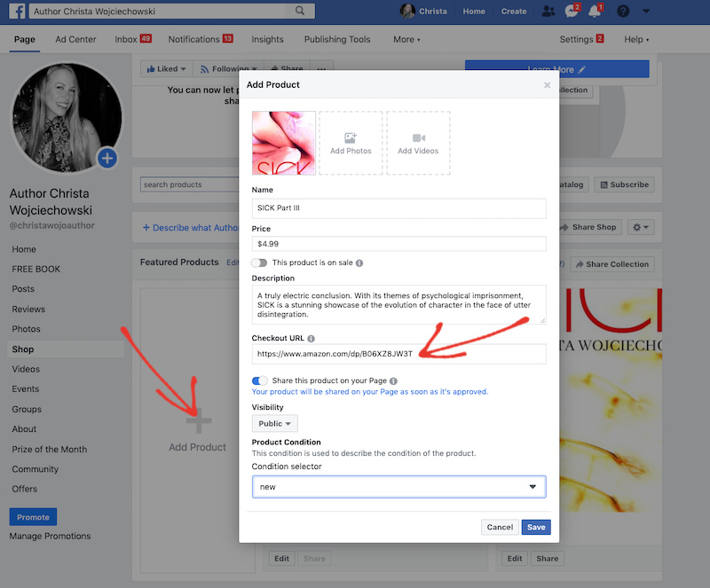The width and height of the screenshot is (710, 588).
Task: Click the Checkout URL input field
Action: (398, 354)
